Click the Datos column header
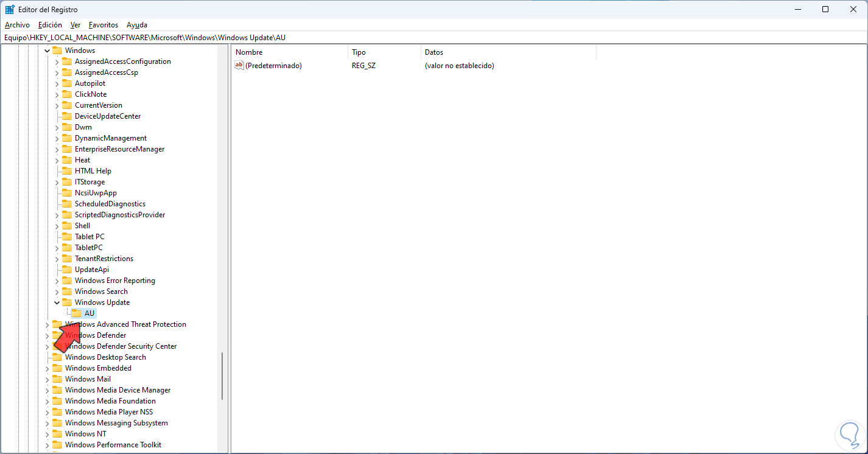The width and height of the screenshot is (868, 454). (x=508, y=52)
